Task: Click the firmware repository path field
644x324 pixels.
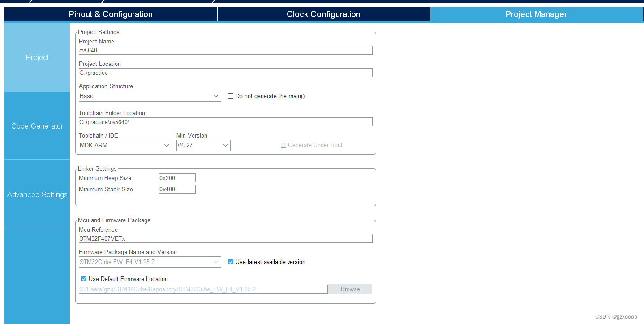Action: (x=203, y=289)
